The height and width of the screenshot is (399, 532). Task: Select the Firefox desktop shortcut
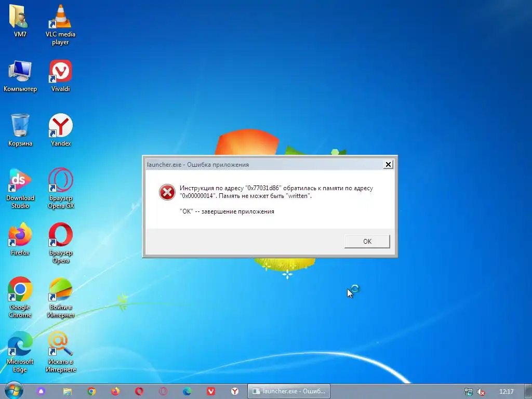pos(20,239)
